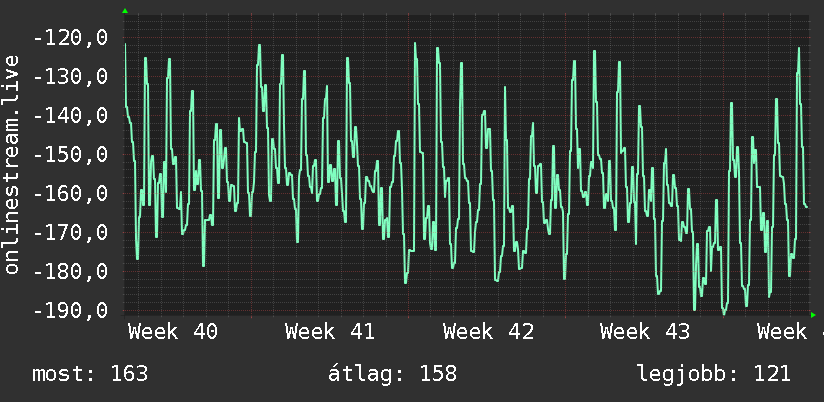Click the -150,0 y-axis label
824x402 pixels.
pyautogui.click(x=70, y=155)
